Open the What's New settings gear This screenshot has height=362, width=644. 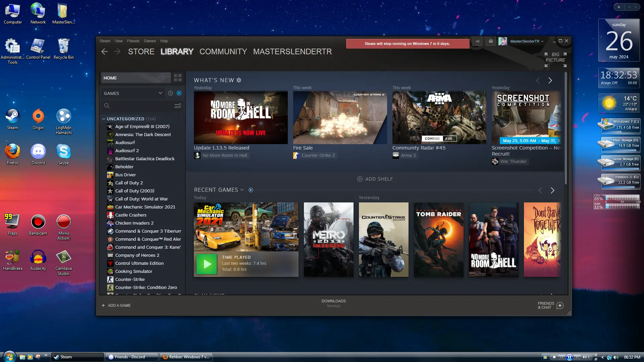[x=239, y=80]
